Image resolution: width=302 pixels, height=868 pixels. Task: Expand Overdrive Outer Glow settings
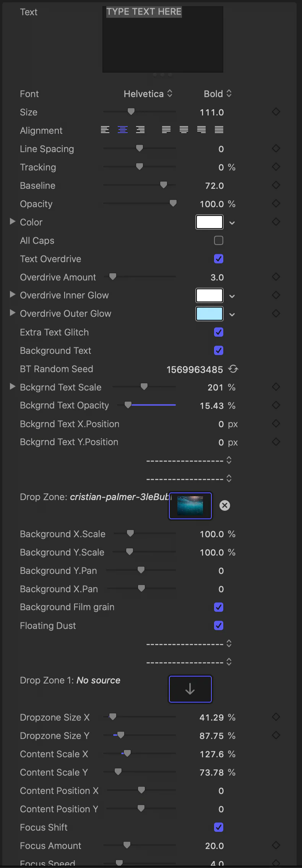tap(12, 313)
